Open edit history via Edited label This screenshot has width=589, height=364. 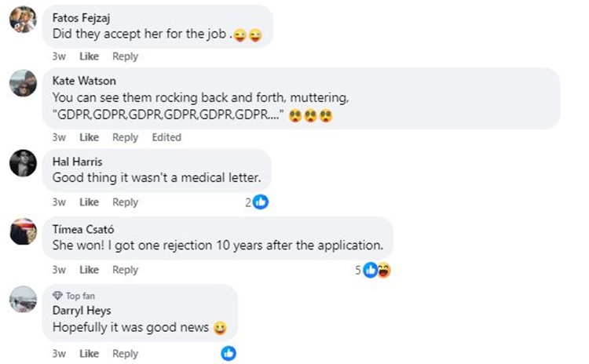pyautogui.click(x=166, y=137)
